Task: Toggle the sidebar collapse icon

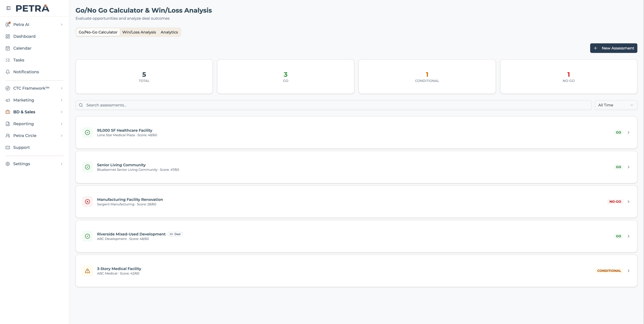Action: click(9, 8)
